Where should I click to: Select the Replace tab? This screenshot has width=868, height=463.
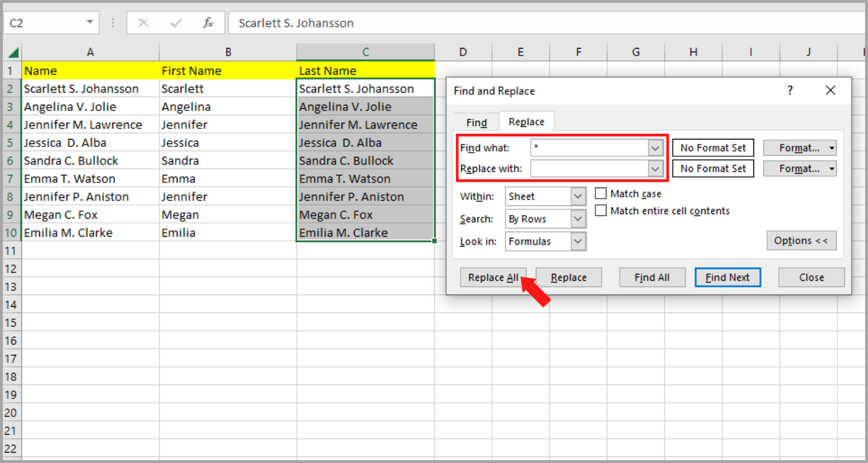pos(526,122)
